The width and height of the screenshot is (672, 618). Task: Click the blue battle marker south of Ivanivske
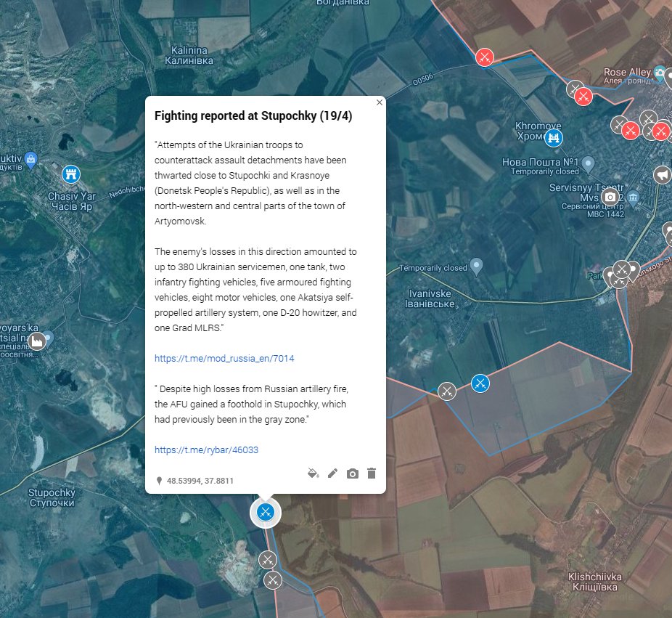click(480, 383)
